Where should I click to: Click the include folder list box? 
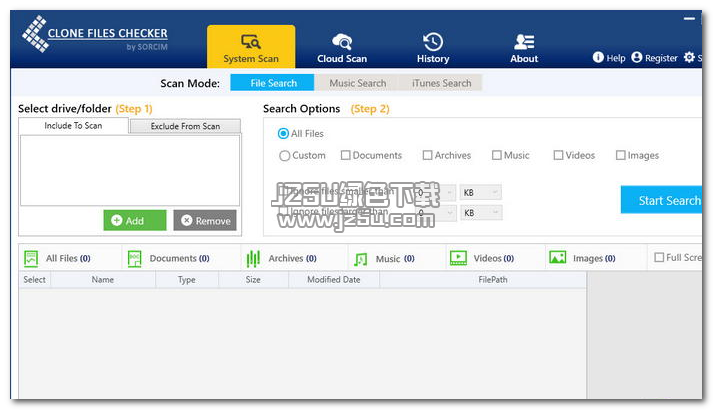pos(130,170)
